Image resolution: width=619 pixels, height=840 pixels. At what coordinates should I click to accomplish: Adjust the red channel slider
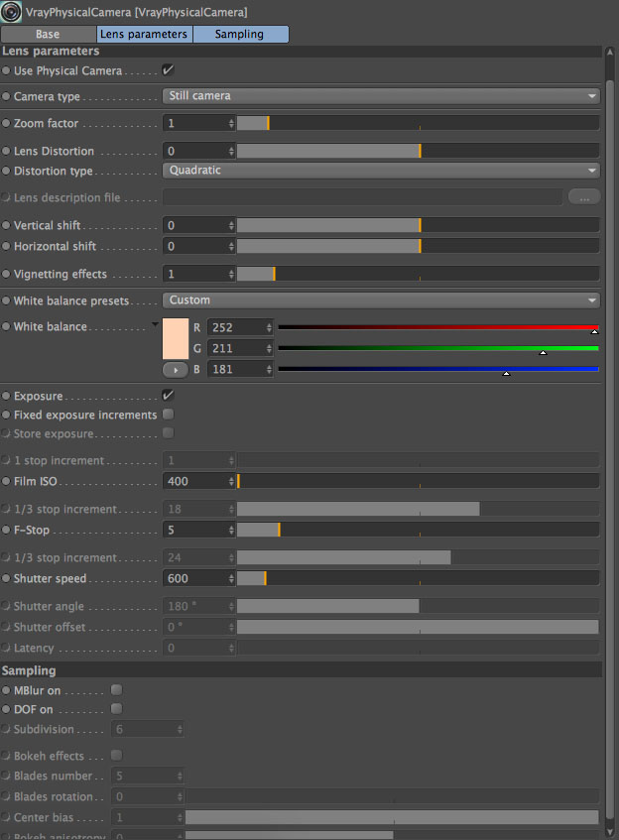tap(438, 328)
